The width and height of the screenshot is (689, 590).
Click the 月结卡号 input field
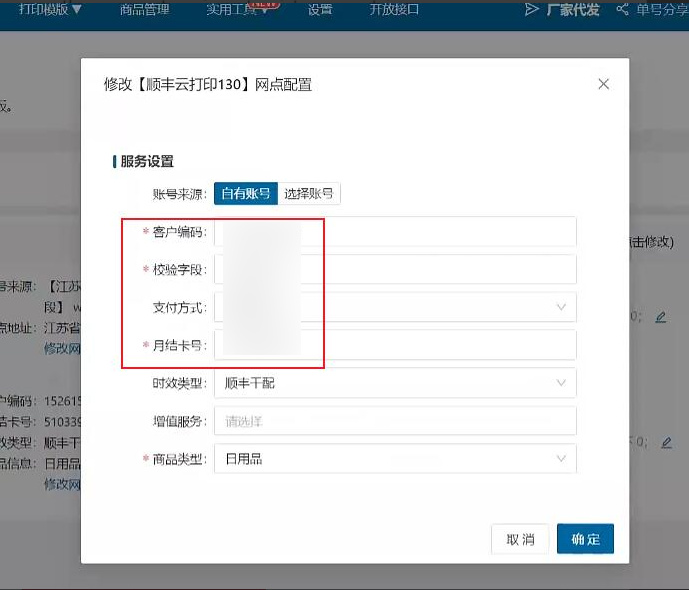[395, 345]
